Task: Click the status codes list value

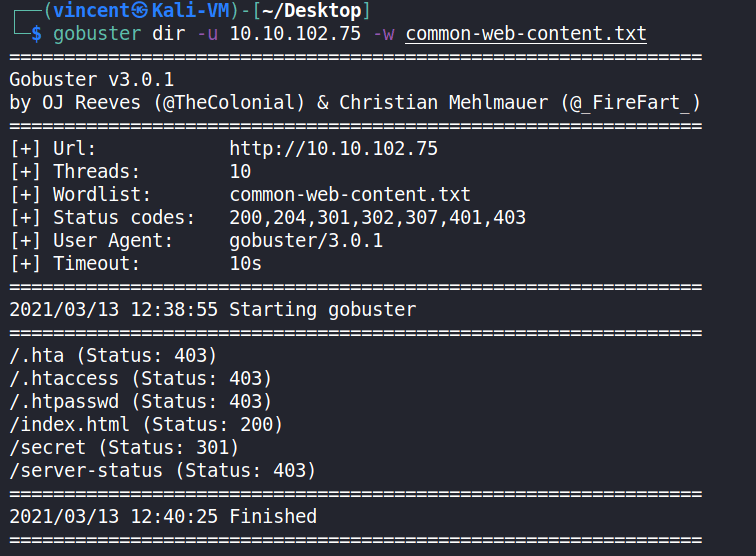Action: tap(377, 217)
